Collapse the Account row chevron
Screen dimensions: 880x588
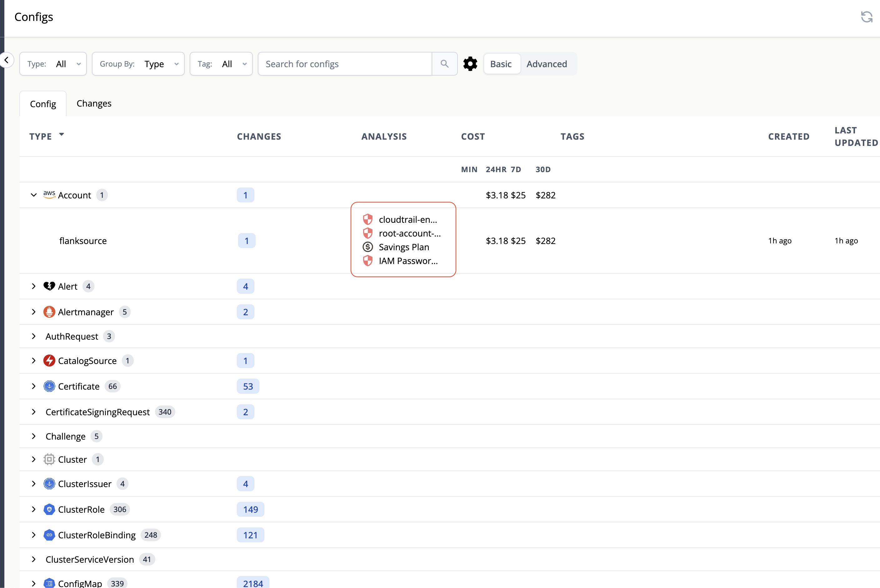coord(33,195)
